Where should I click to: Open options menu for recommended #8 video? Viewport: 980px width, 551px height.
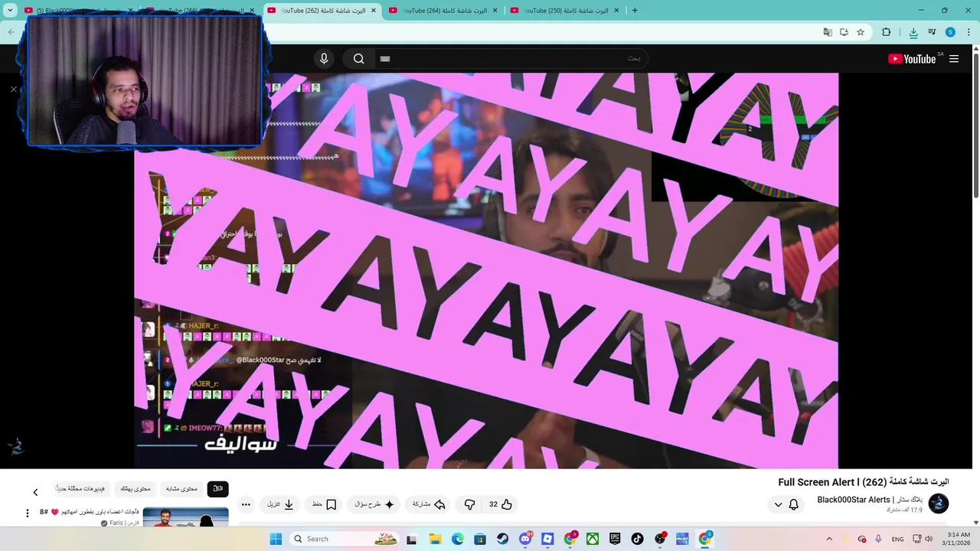coord(28,514)
